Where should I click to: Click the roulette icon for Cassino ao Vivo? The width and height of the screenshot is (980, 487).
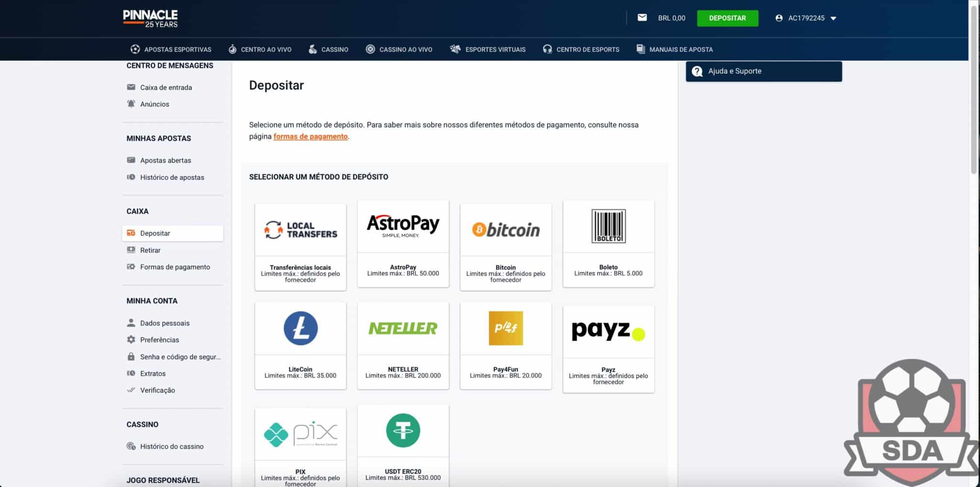pos(370,49)
